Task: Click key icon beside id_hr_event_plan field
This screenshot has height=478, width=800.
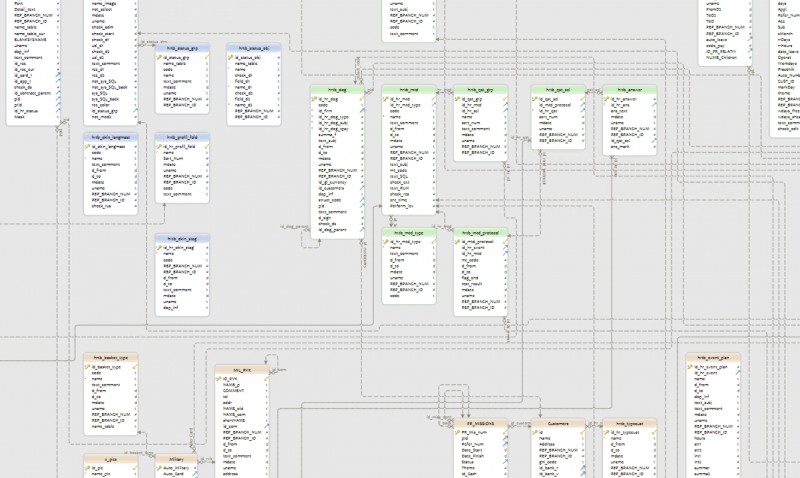Action: click(x=690, y=367)
